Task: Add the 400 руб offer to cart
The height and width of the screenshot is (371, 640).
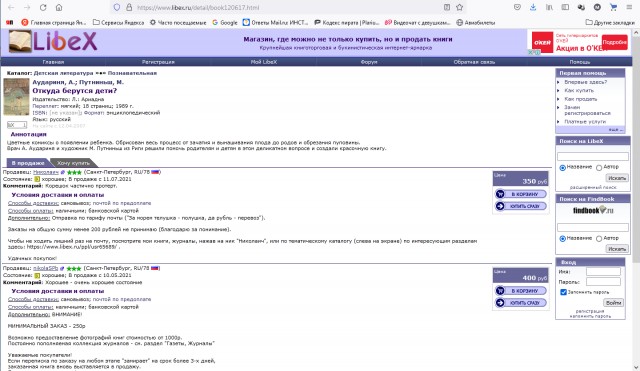Action: point(520,291)
